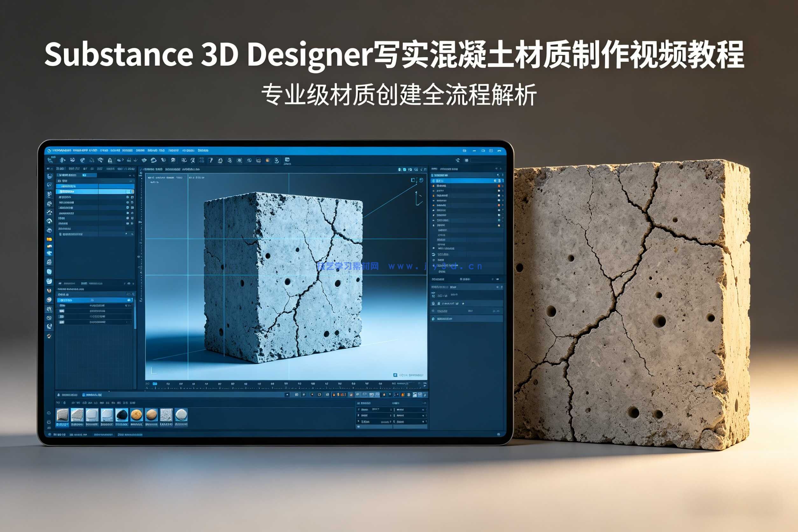Select the black stone material thumbnail
The height and width of the screenshot is (532, 798).
coord(122,415)
